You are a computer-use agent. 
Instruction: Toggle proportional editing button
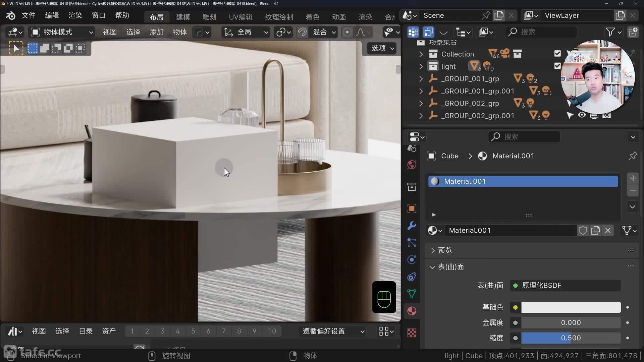point(347,32)
